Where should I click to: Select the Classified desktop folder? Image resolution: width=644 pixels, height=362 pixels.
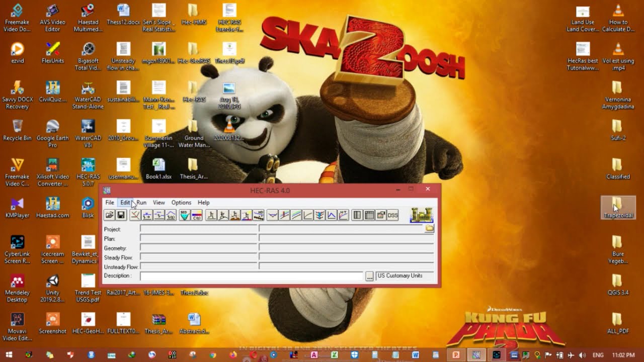pyautogui.click(x=618, y=169)
